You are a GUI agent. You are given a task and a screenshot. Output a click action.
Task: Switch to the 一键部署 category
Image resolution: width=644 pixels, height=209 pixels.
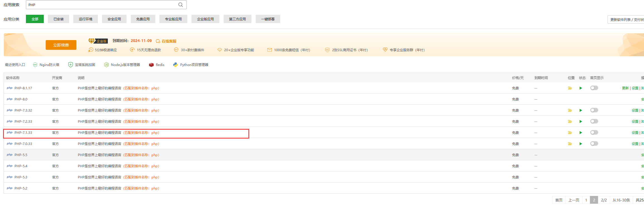268,19
